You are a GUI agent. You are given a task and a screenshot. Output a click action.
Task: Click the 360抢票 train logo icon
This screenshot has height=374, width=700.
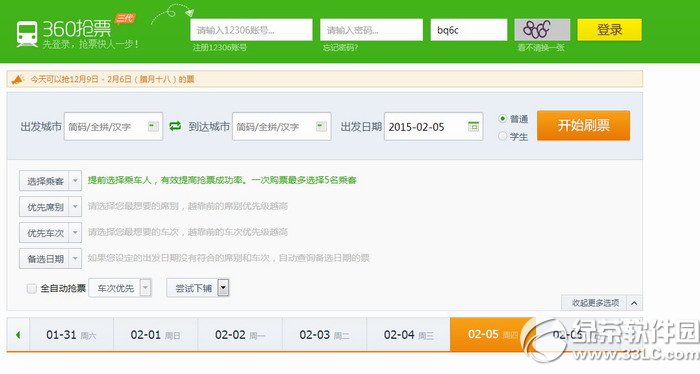point(27,34)
